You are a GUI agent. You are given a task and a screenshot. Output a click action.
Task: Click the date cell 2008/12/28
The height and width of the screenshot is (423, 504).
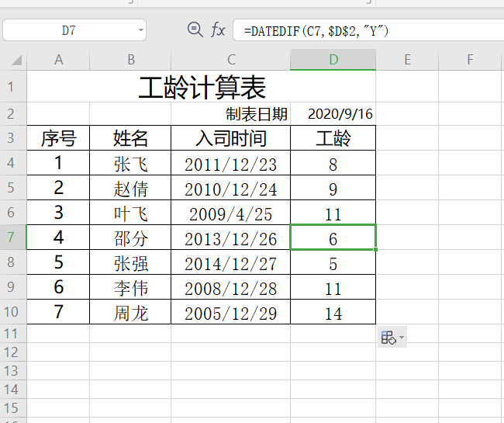[231, 287]
